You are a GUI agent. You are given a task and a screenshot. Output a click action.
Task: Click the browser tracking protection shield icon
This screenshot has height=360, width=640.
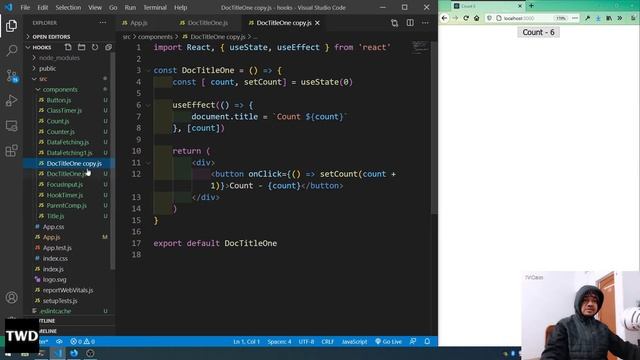click(x=489, y=18)
